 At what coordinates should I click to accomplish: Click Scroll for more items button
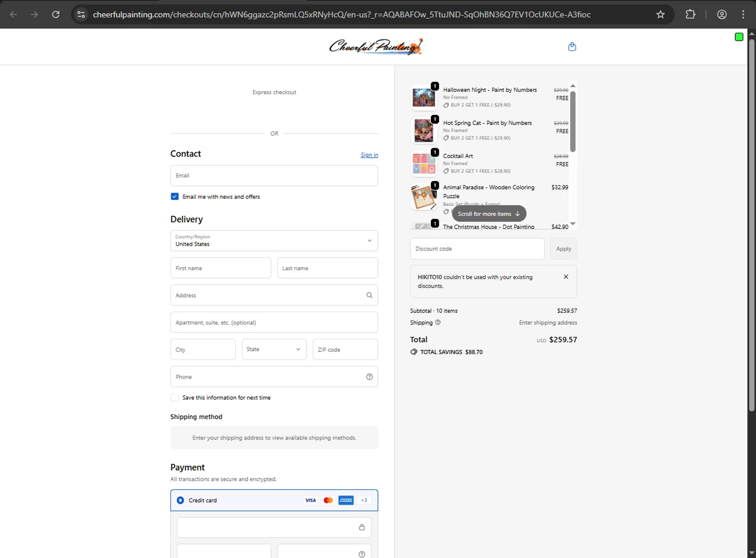coord(489,214)
